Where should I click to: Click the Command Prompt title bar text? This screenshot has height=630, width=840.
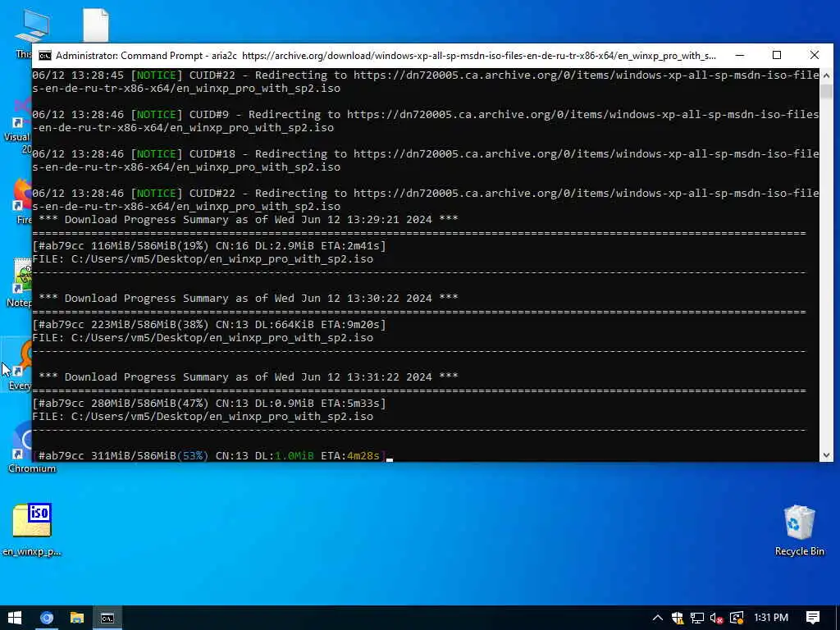tap(386, 56)
